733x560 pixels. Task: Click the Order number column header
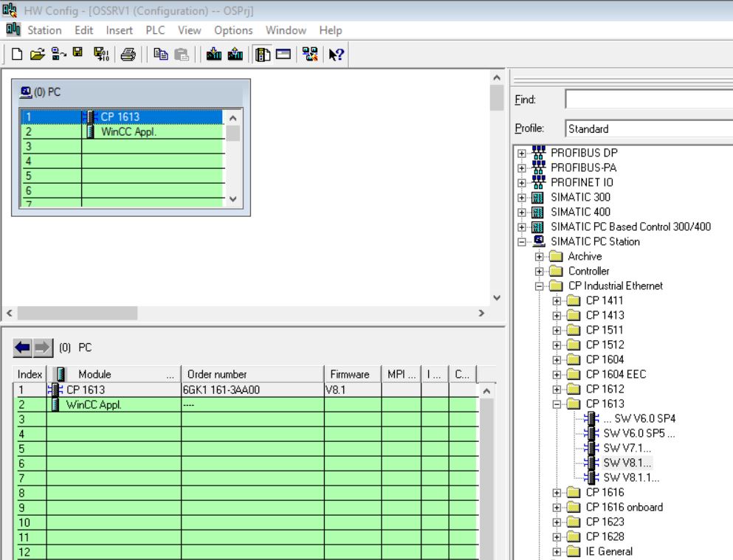click(x=252, y=374)
